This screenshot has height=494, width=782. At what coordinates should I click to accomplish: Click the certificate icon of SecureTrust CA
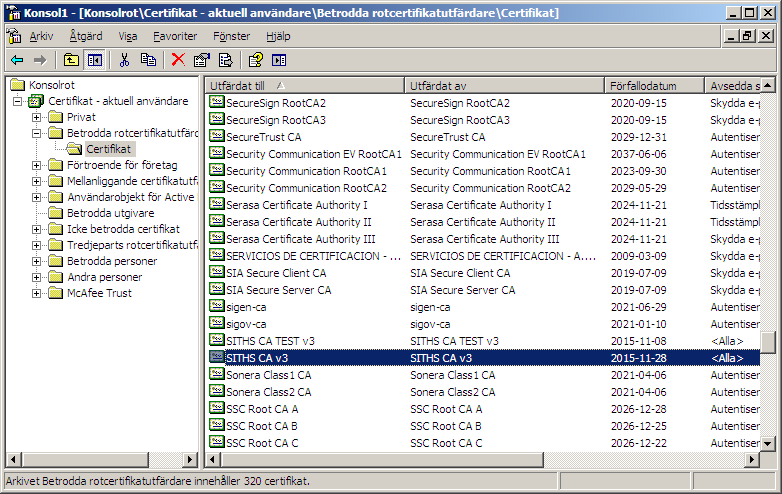(x=216, y=136)
